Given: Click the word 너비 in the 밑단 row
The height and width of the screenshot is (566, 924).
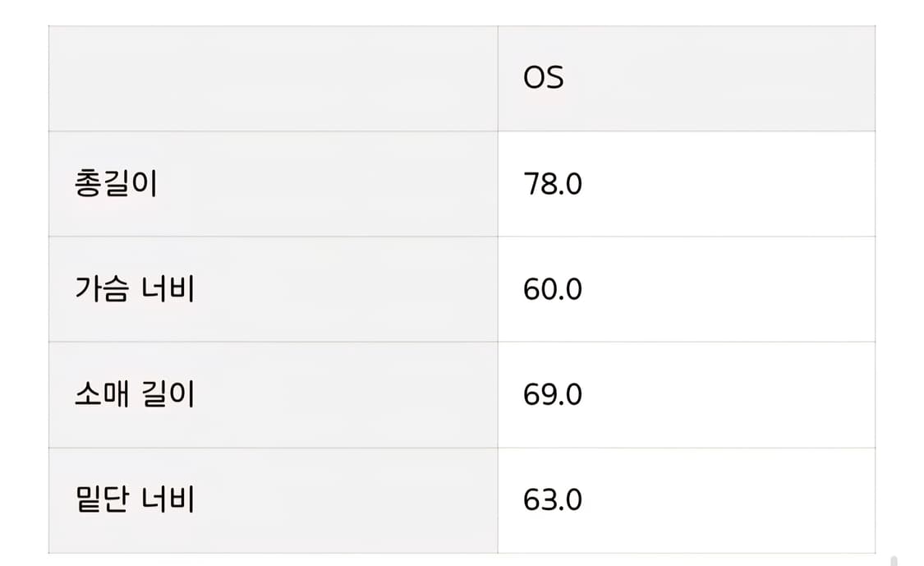Looking at the screenshot, I should tap(168, 499).
